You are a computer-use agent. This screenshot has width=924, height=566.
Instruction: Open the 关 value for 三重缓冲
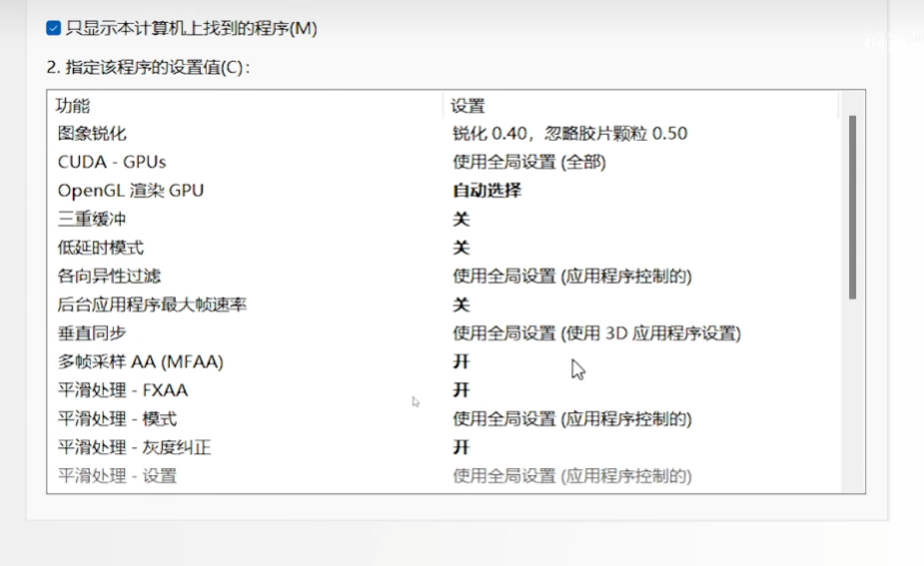[461, 219]
